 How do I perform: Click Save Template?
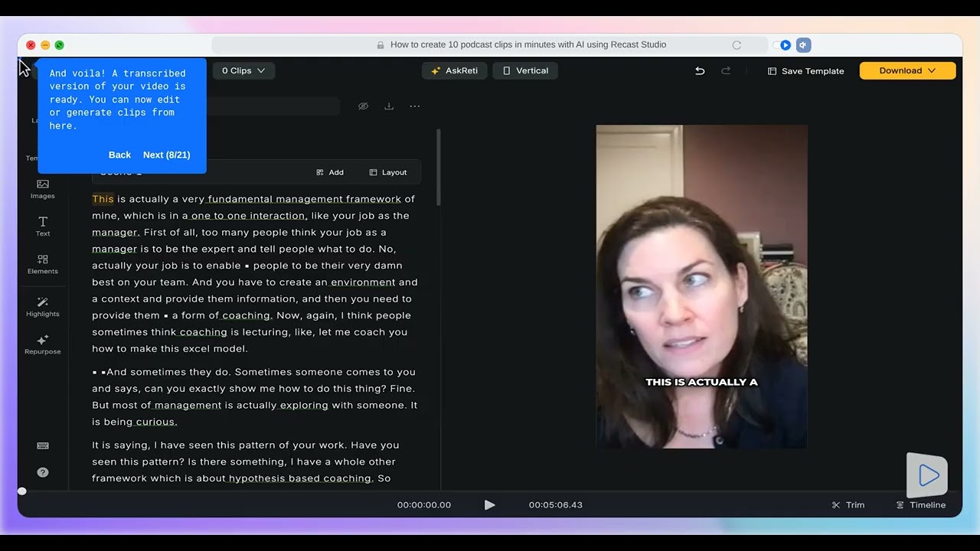tap(805, 71)
